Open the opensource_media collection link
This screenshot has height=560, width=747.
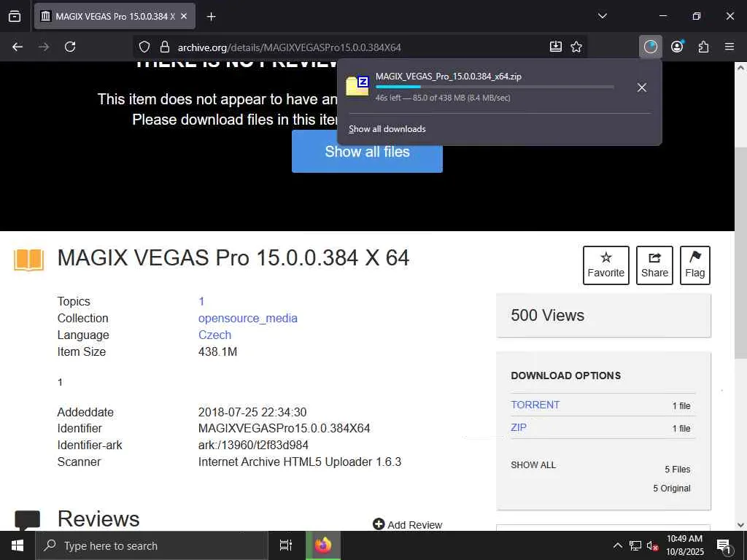pos(248,318)
